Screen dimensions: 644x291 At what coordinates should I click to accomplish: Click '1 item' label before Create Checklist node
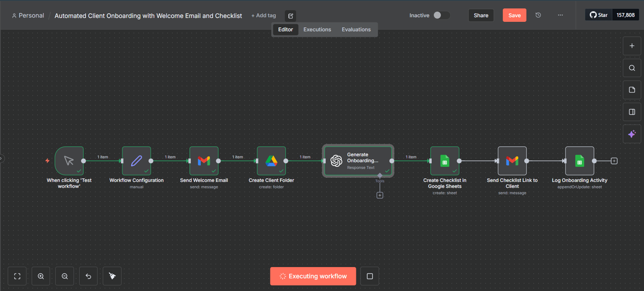[411, 157]
